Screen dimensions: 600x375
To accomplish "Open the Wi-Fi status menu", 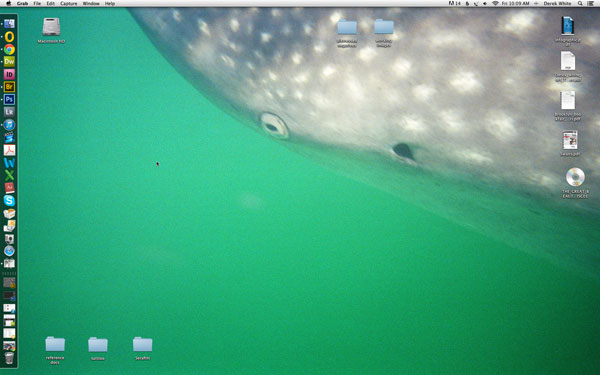I will (x=496, y=3).
